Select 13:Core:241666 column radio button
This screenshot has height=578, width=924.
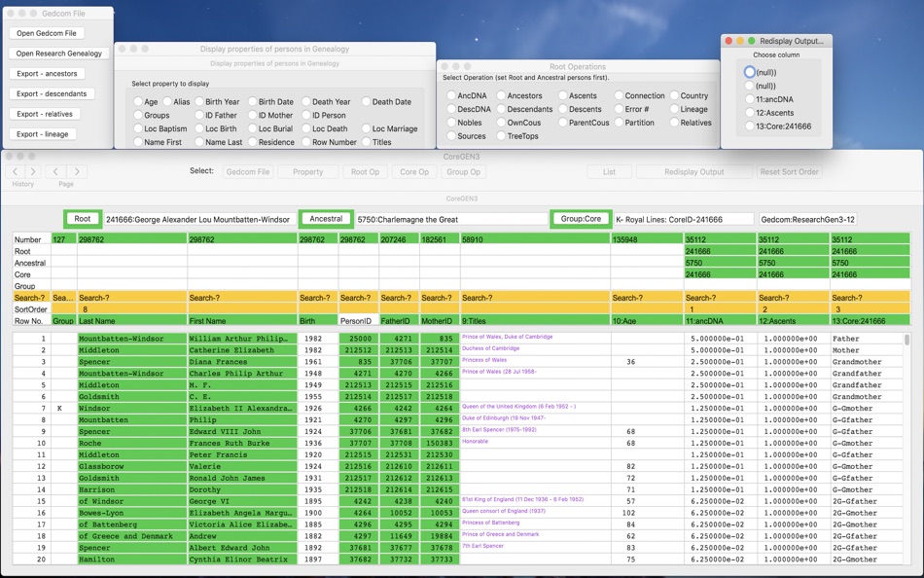pos(749,126)
